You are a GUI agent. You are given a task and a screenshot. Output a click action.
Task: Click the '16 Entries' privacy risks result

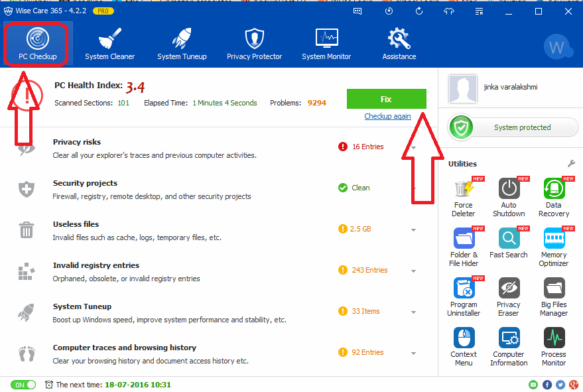[x=367, y=147]
